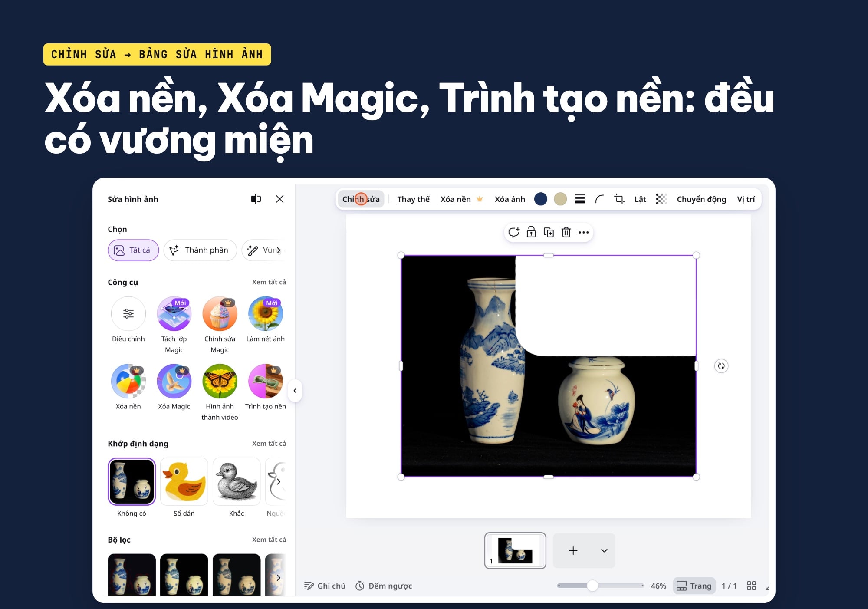Click the Xóa nền tool icon
The image size is (868, 609).
tap(128, 381)
